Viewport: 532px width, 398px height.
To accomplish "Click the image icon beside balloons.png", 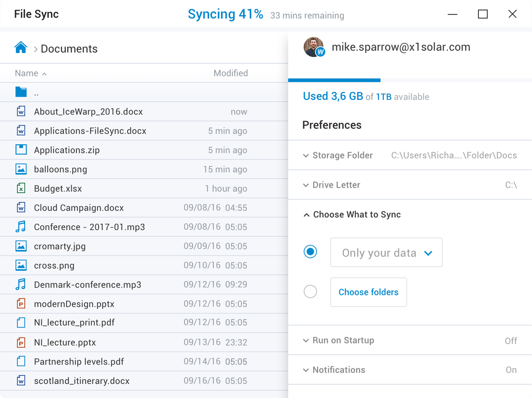I will [x=21, y=169].
